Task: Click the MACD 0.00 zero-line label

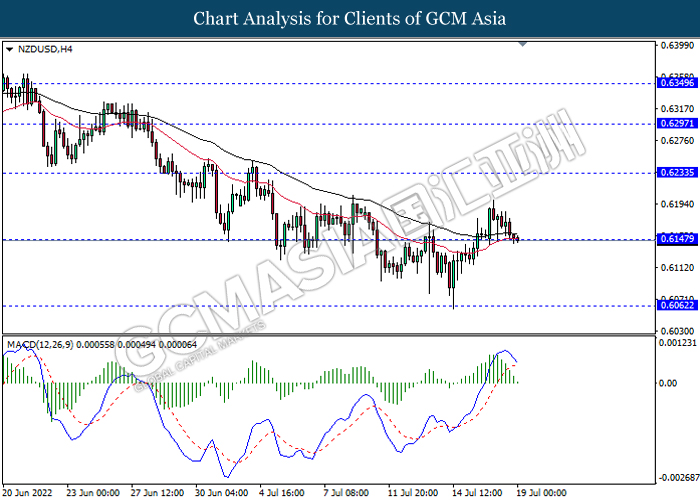Action: pos(668,383)
